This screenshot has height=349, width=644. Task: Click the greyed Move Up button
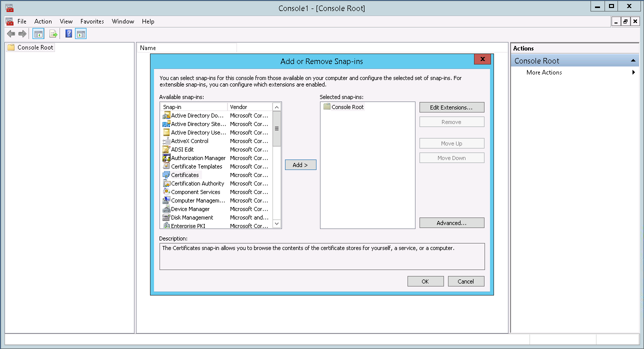(452, 143)
